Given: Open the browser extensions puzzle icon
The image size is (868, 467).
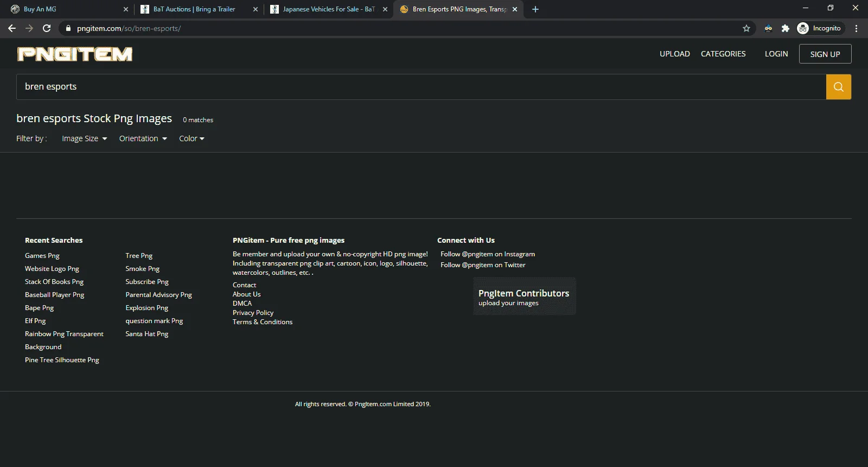Looking at the screenshot, I should pos(785,28).
